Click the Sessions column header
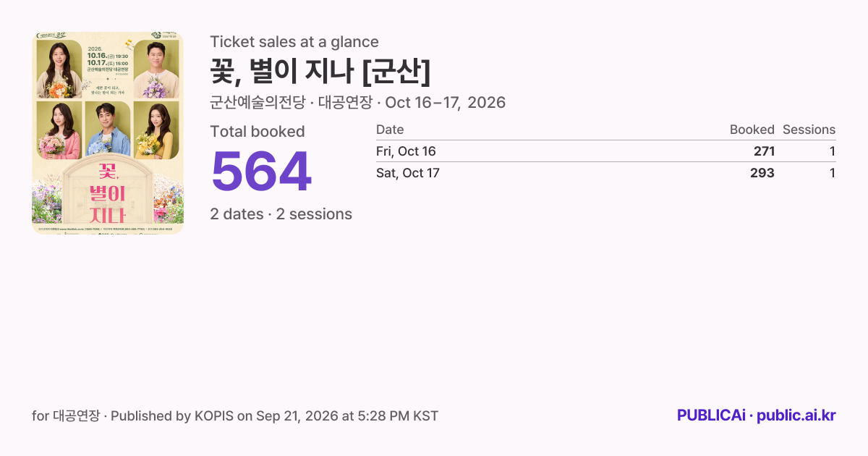The height and width of the screenshot is (456, 868). [x=809, y=130]
